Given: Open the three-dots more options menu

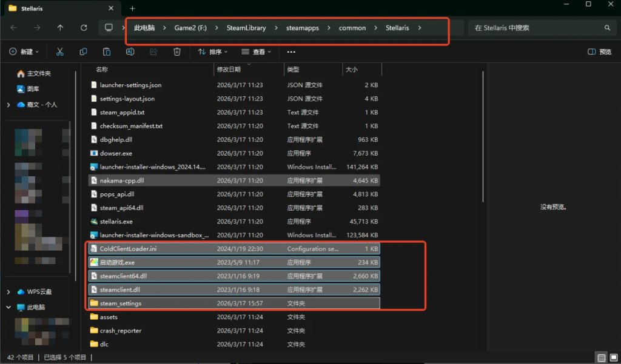Looking at the screenshot, I should 291,52.
